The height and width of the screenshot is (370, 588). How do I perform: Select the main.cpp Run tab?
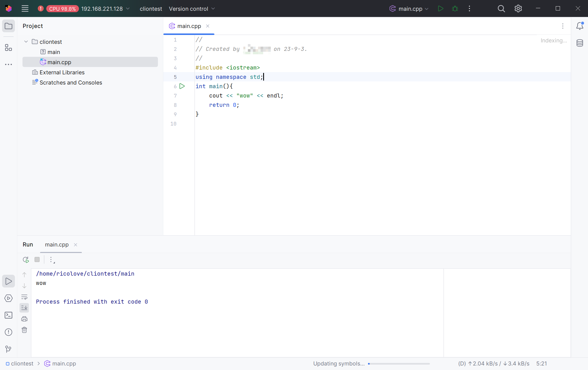(57, 244)
